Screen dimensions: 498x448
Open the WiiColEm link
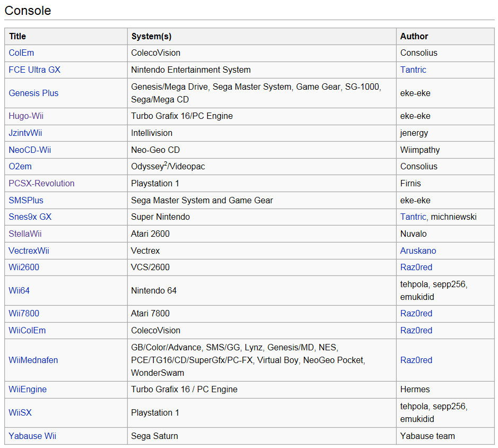pos(27,330)
